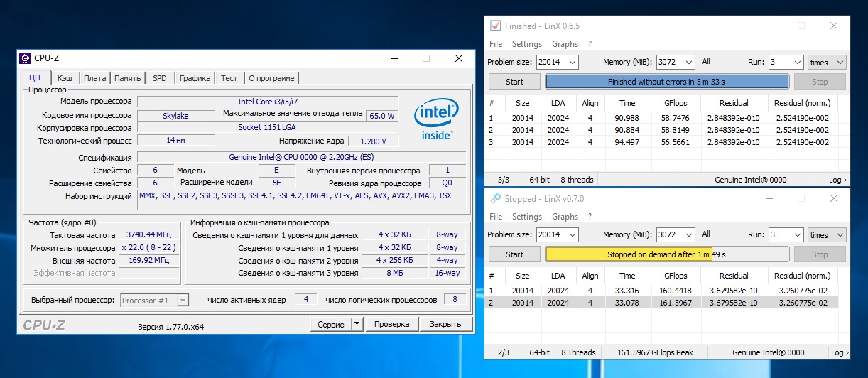Select run with 58.7476 GFlops
The width and height of the screenshot is (868, 378).
click(665, 118)
